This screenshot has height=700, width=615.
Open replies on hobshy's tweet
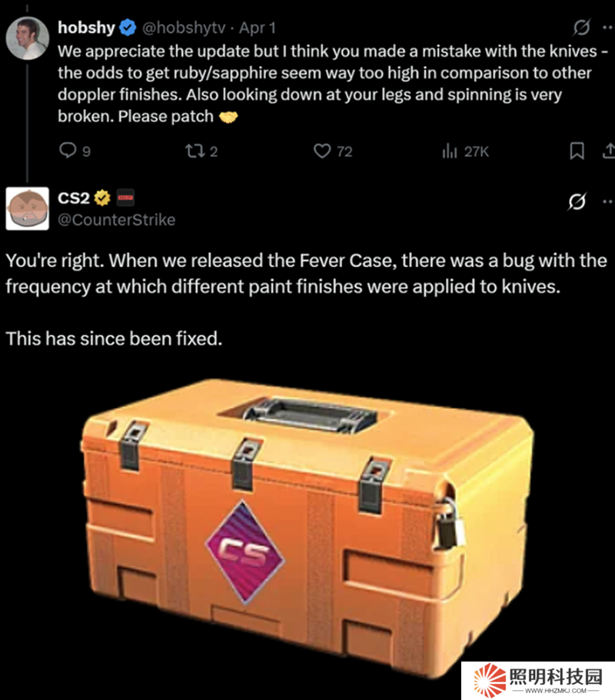[x=75, y=151]
